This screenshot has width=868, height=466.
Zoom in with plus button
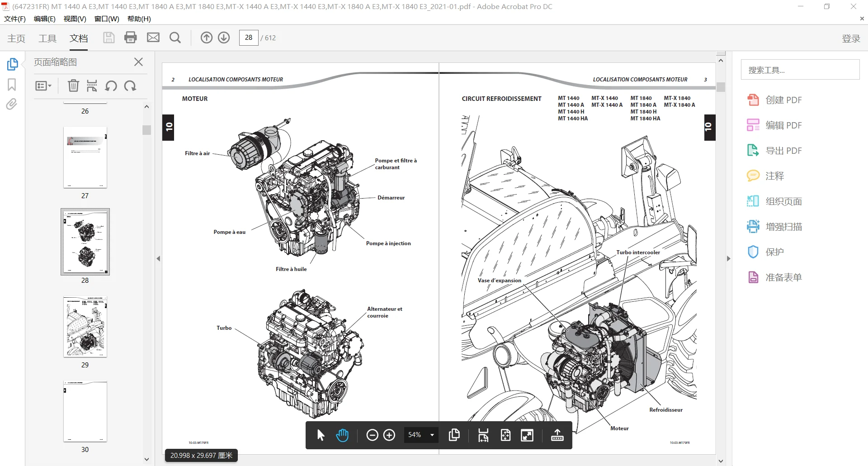click(x=389, y=435)
